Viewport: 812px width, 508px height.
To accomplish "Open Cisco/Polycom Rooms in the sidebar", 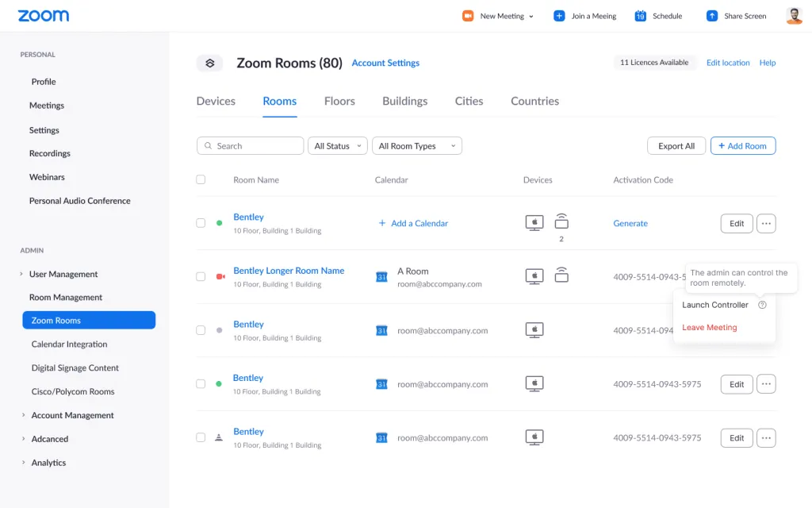I will coord(73,391).
